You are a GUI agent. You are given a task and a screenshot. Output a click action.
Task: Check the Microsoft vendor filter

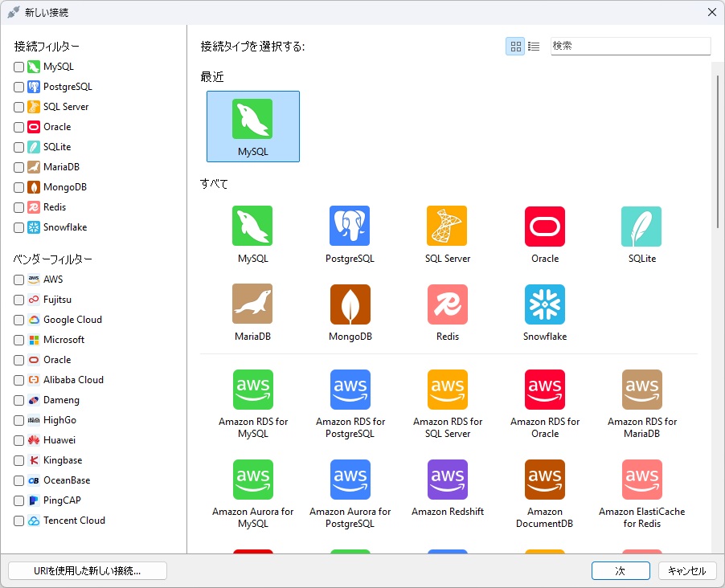pyautogui.click(x=19, y=341)
